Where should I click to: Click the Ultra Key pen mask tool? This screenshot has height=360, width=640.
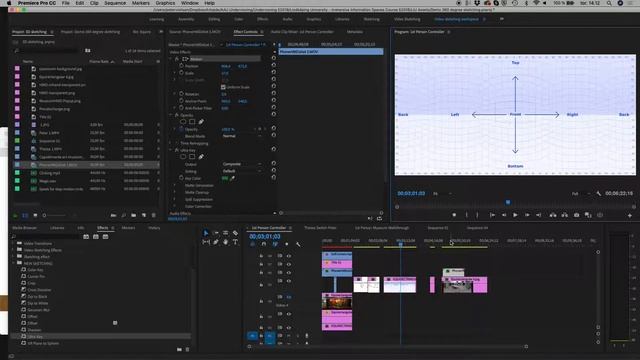click(201, 157)
